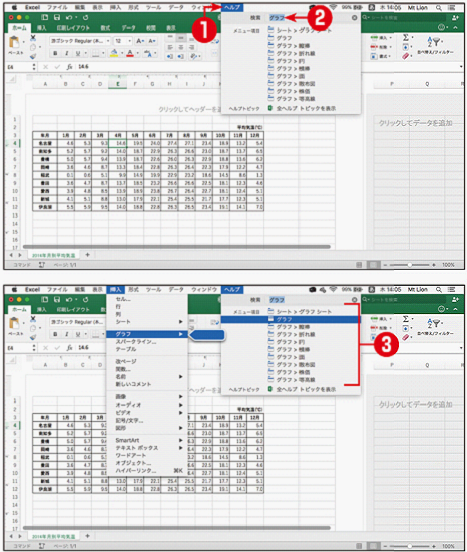Image resolution: width=467 pixels, height=552 pixels.
Task: Apply yellow fill color in top screenshot
Action: (x=114, y=53)
